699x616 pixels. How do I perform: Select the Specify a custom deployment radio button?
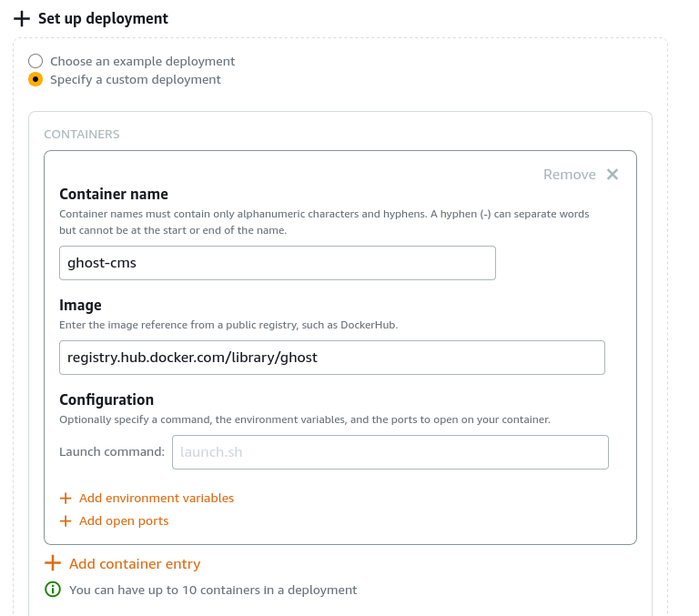(35, 79)
